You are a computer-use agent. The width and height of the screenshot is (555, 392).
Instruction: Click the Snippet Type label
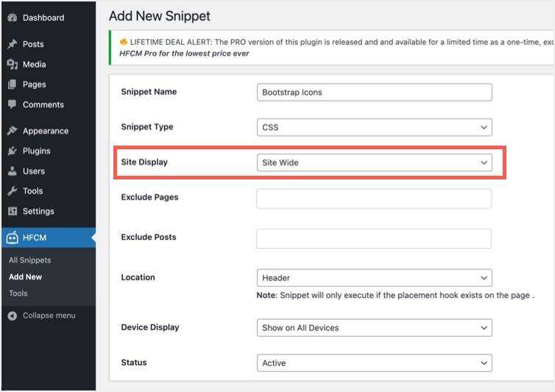pos(147,126)
